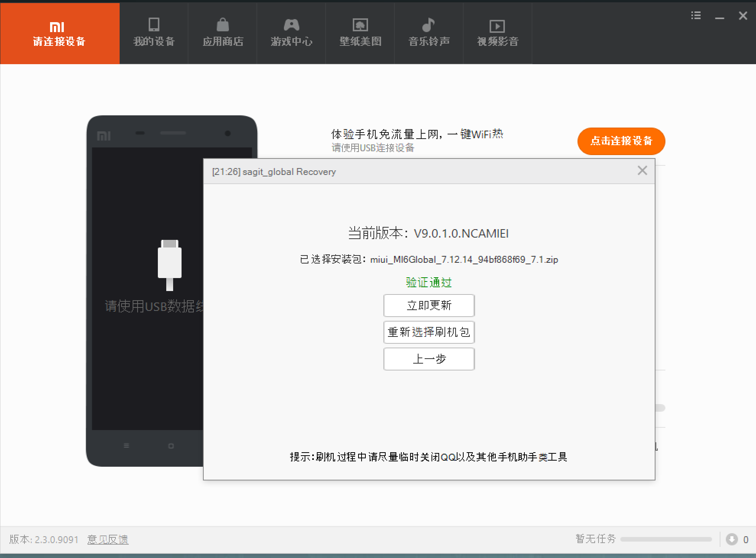Screen dimensions: 756x558
Task: Click the phone USB plug illustration
Action: coord(169,264)
